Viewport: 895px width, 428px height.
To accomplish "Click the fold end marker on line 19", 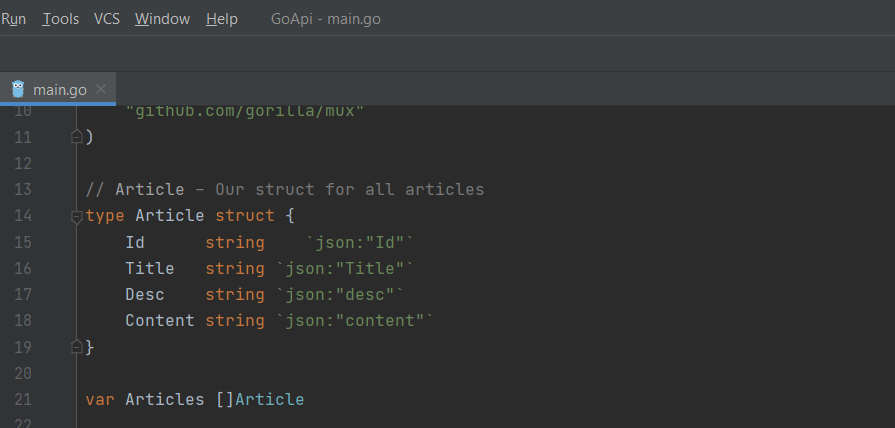I will coord(76,346).
